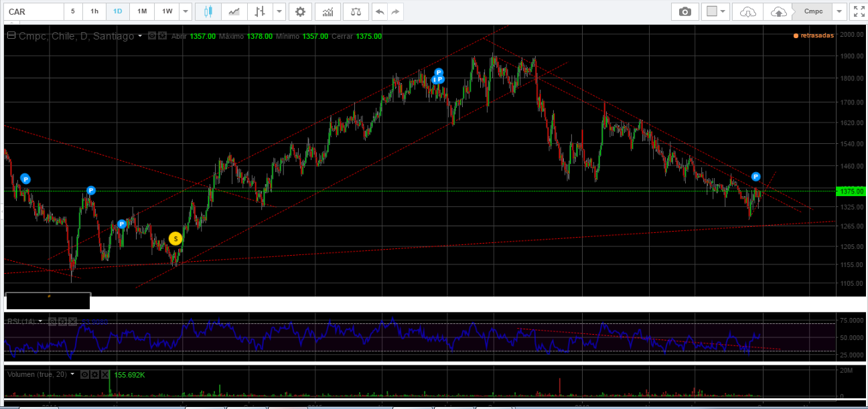Click the 155.692K volume value
The image size is (868, 409).
(130, 375)
